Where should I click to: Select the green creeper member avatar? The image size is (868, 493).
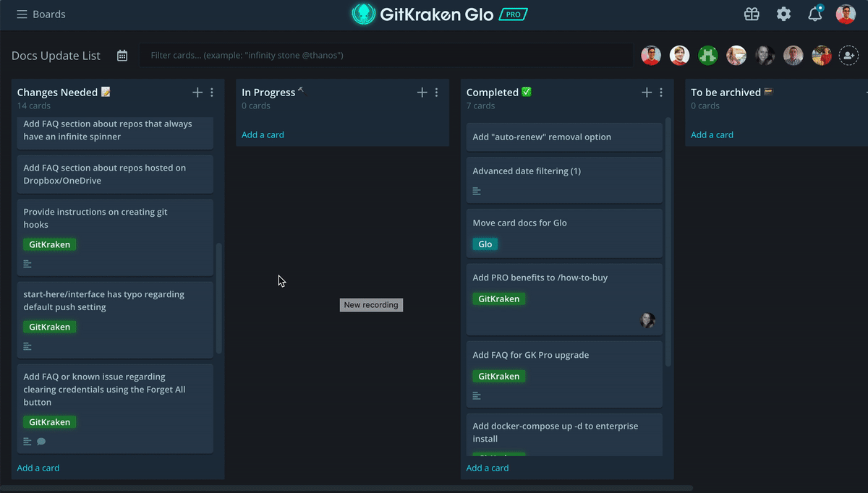point(708,56)
